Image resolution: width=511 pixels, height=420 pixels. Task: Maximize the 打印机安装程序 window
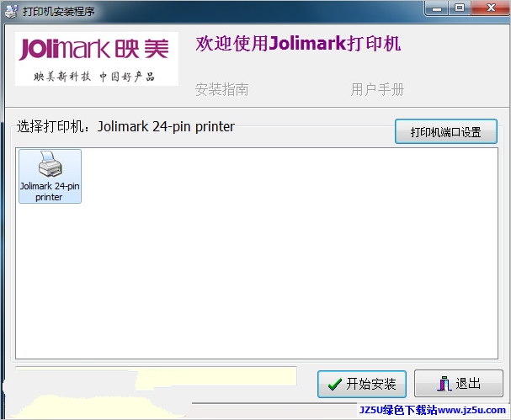tap(460, 8)
